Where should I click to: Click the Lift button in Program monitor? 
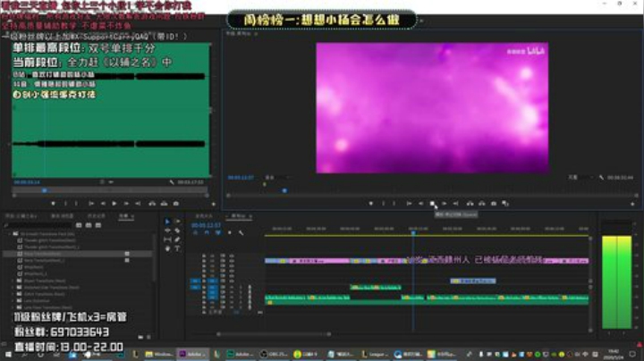pyautogui.click(x=470, y=204)
